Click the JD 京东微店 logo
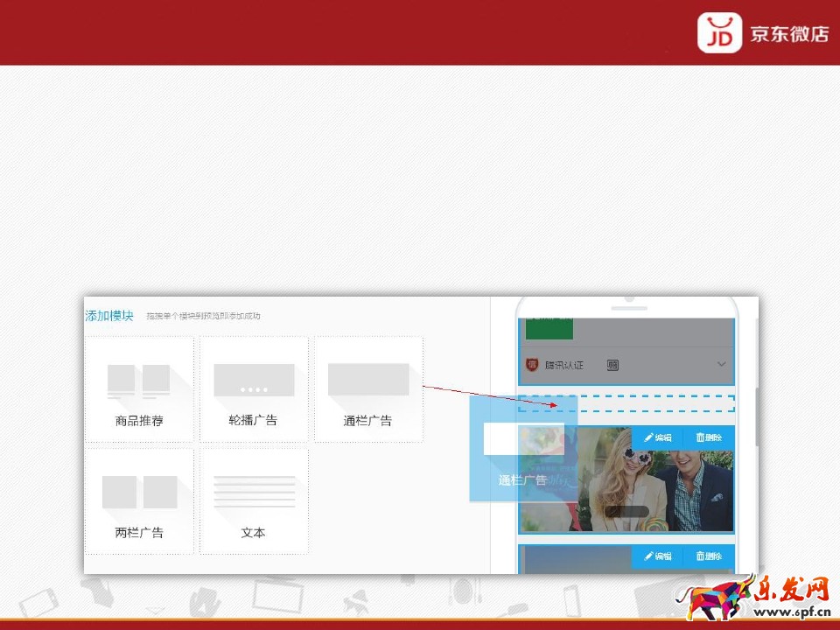Viewport: 840px width, 630px height. click(762, 33)
